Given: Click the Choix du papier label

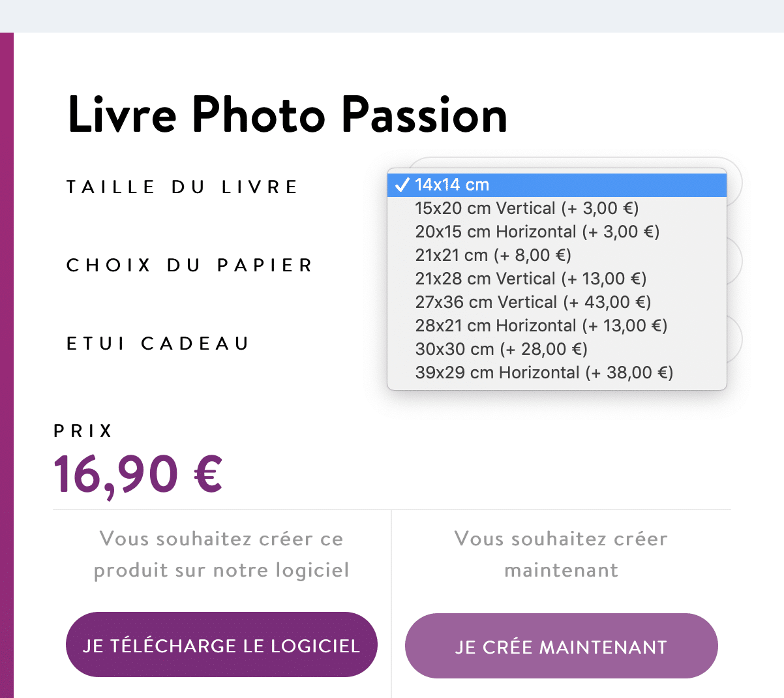Looking at the screenshot, I should 190,266.
